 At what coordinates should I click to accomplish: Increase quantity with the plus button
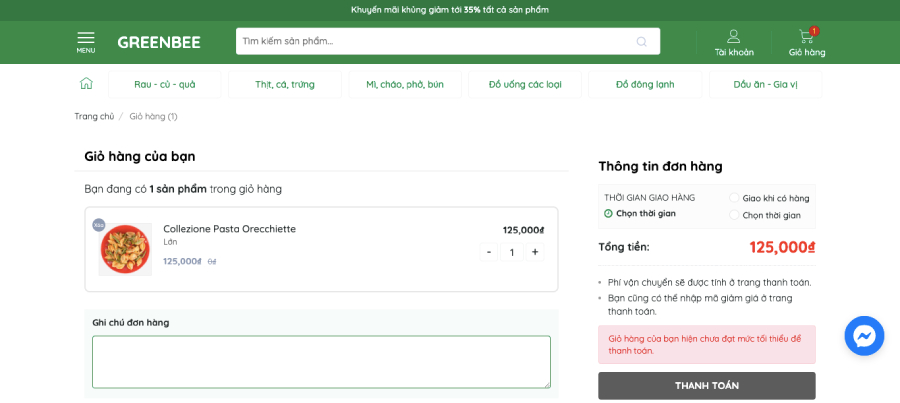[535, 252]
